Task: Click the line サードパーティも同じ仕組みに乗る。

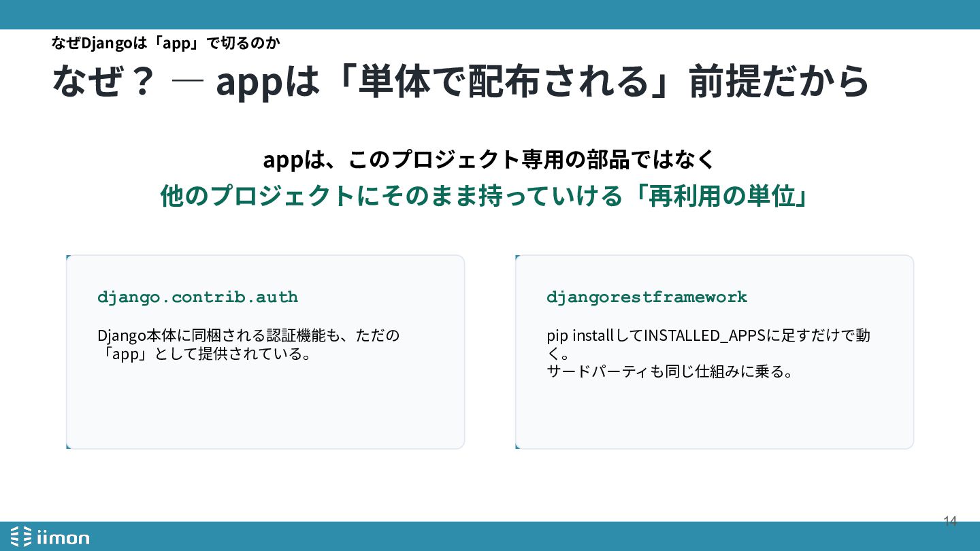Action: 670,371
